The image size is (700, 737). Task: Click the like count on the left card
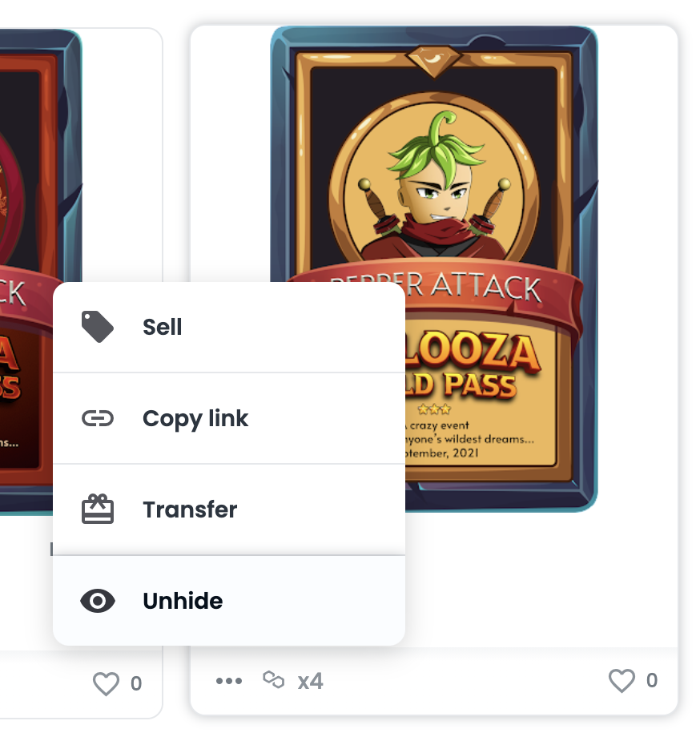136,683
